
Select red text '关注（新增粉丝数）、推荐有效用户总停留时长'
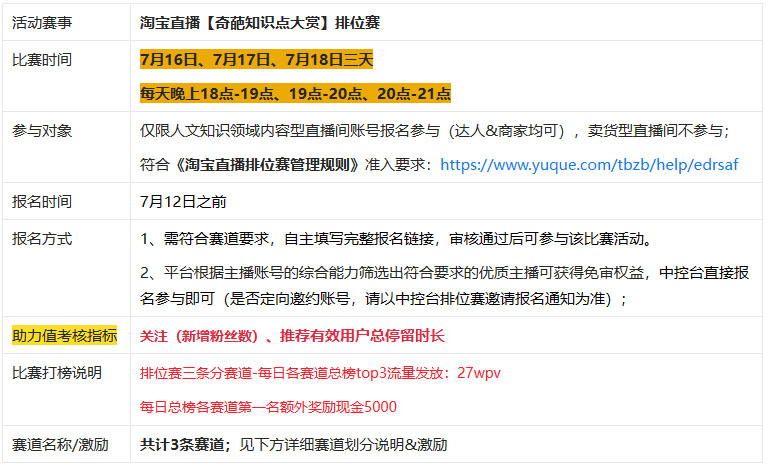pos(292,336)
